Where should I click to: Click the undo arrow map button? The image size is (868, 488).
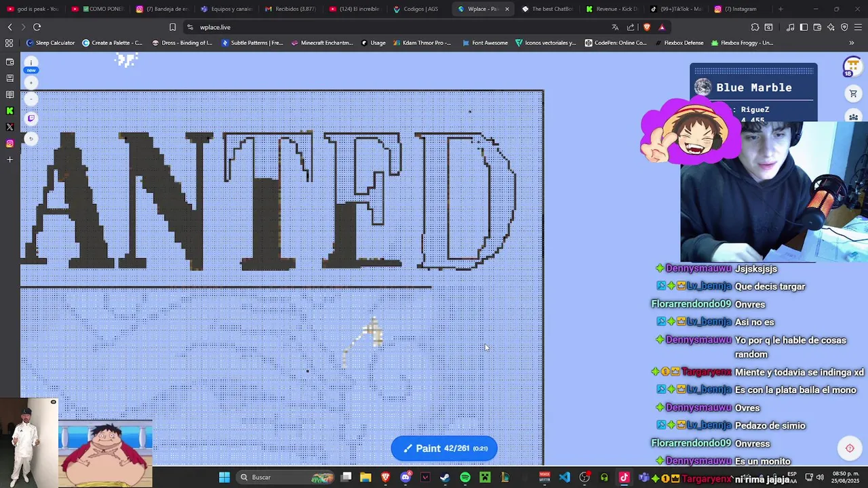point(31,139)
